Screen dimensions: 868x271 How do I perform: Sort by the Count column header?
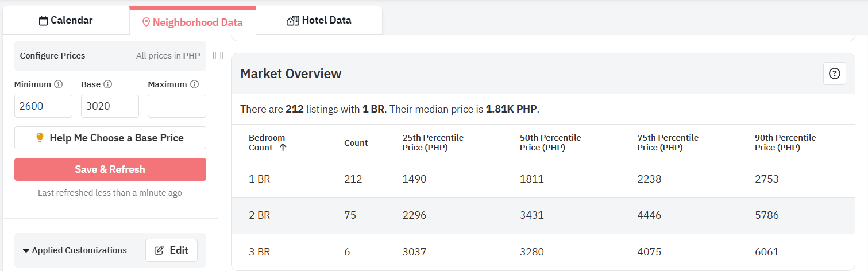356,143
